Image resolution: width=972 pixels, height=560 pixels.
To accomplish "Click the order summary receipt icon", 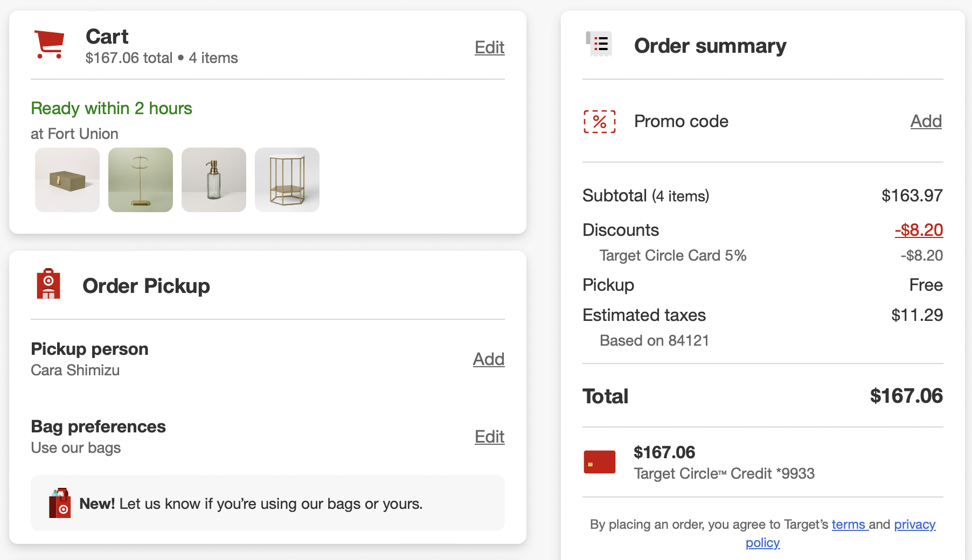I will tap(600, 44).
